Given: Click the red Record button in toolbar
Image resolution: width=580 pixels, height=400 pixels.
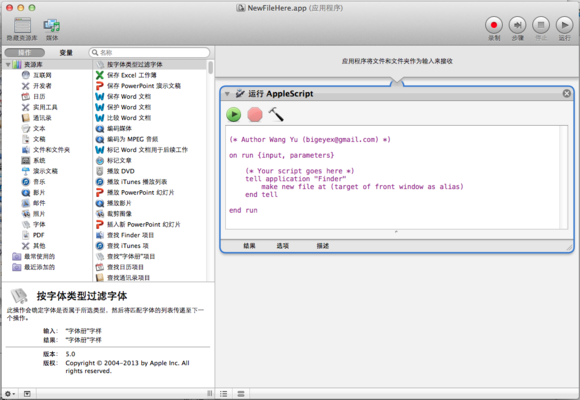Looking at the screenshot, I should 494,25.
